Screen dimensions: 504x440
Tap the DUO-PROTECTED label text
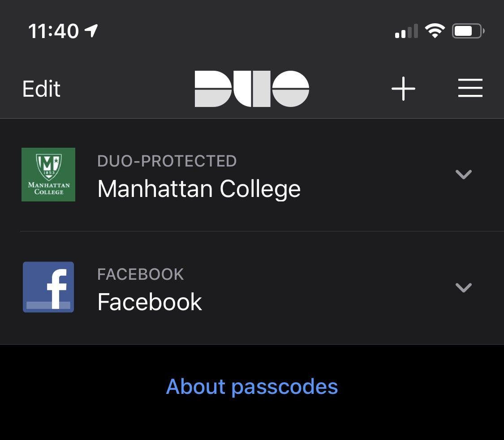[x=167, y=161]
